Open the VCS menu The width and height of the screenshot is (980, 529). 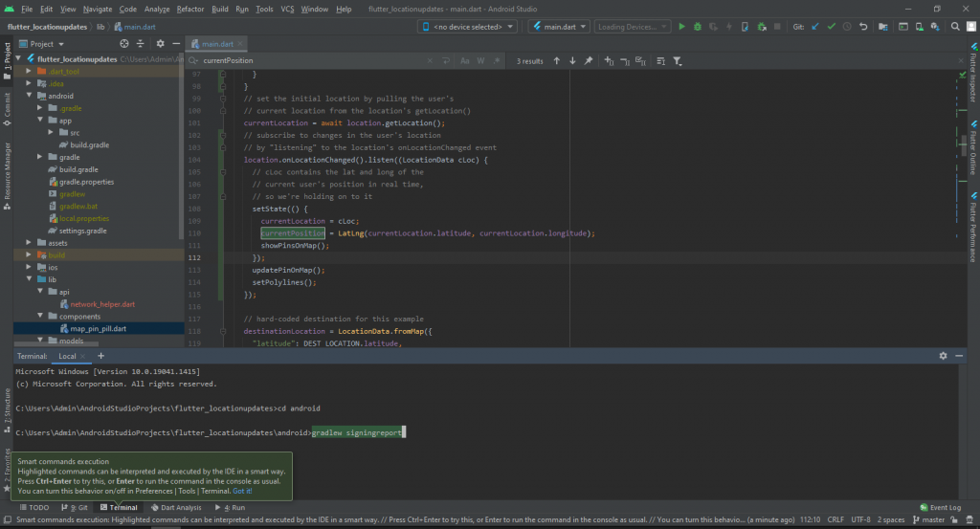click(x=287, y=9)
